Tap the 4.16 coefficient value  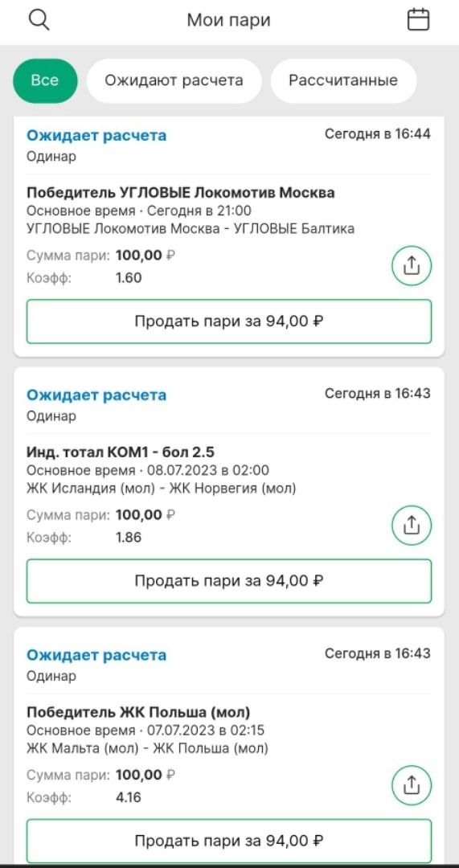click(129, 798)
